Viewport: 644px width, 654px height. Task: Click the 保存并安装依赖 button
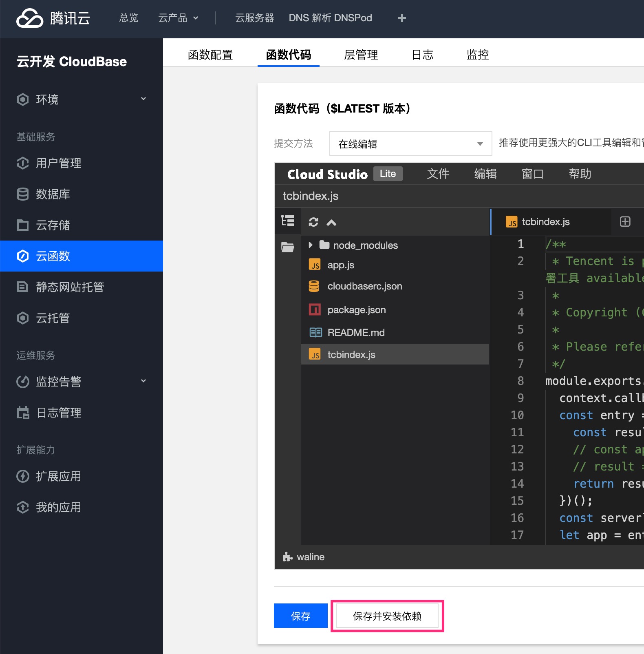(x=387, y=616)
